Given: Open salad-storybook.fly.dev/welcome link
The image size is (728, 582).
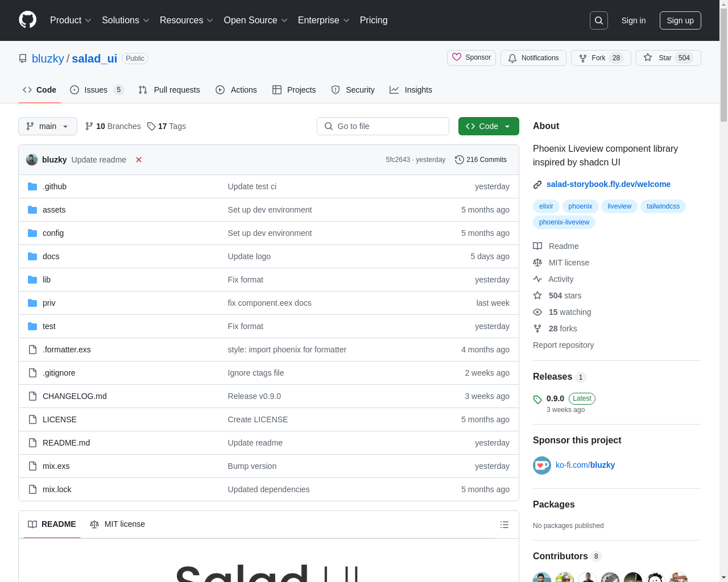Looking at the screenshot, I should point(609,184).
